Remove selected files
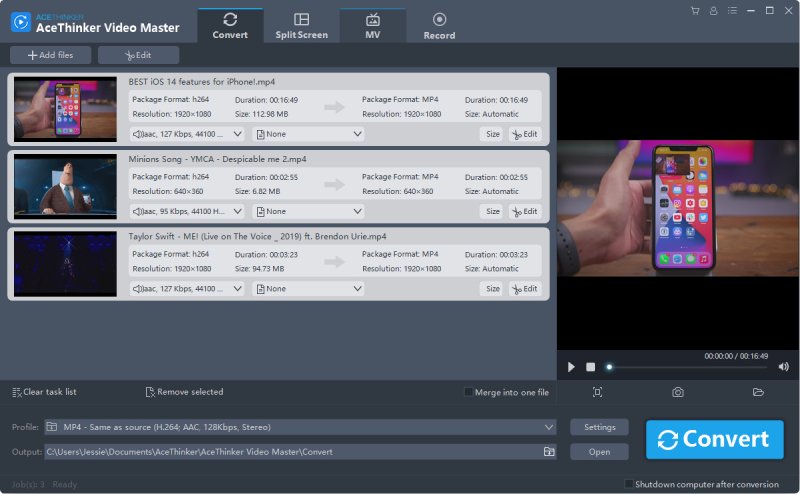 tap(185, 392)
